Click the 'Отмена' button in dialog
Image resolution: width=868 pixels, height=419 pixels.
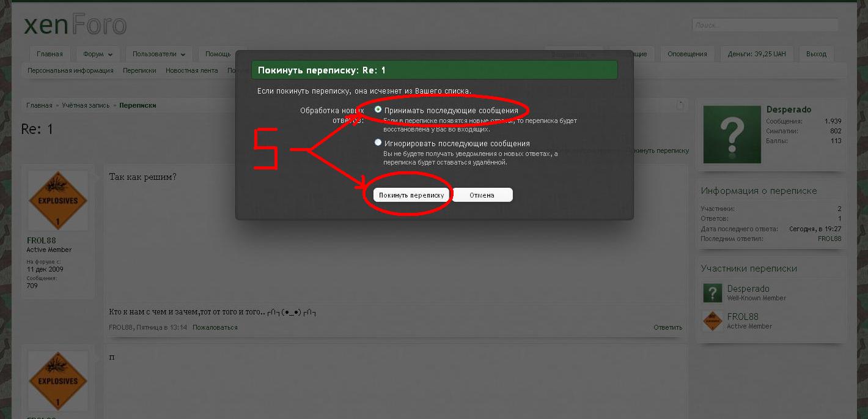[x=482, y=195]
